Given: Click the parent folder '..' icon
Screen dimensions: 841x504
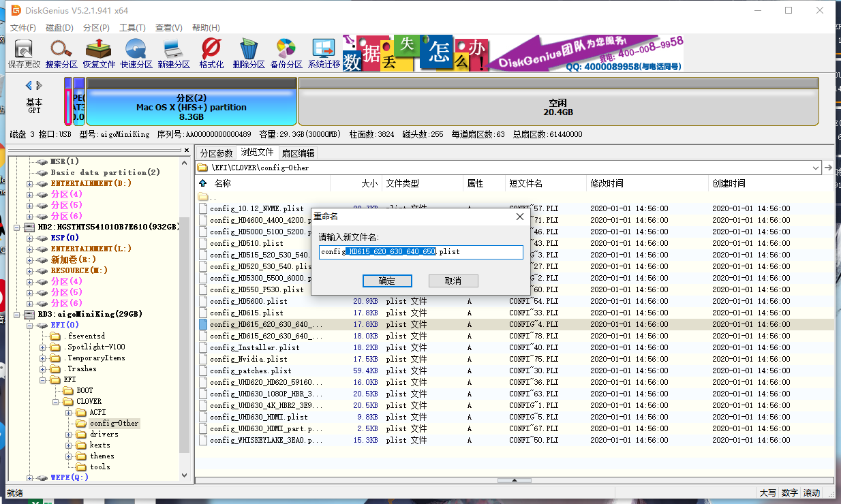Looking at the screenshot, I should pos(203,197).
